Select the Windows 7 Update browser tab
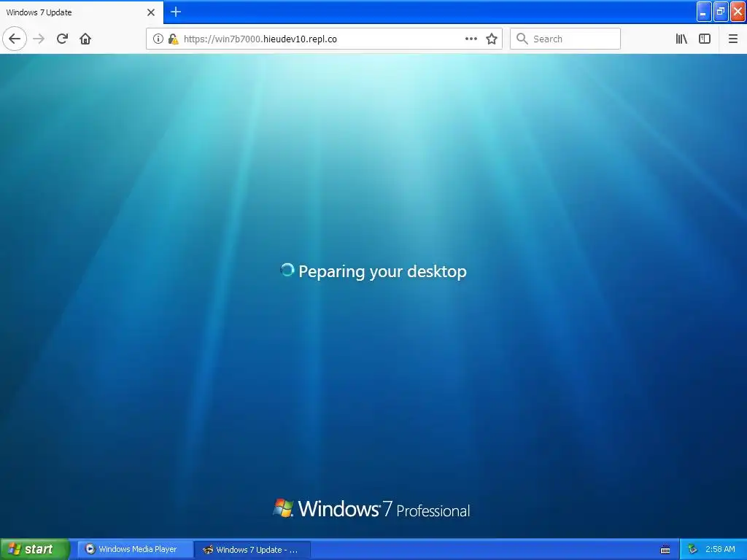The image size is (747, 560). coord(82,12)
